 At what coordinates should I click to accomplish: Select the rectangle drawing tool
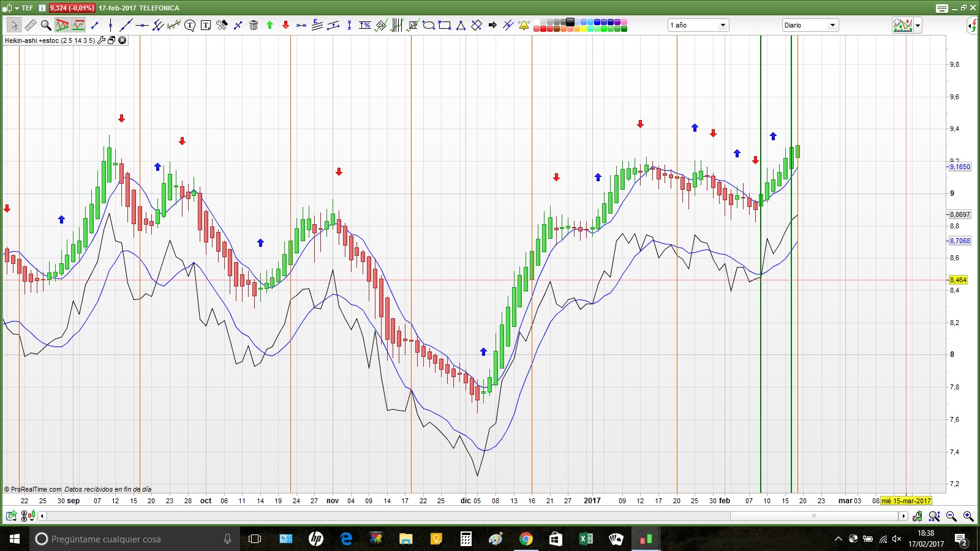point(445,25)
